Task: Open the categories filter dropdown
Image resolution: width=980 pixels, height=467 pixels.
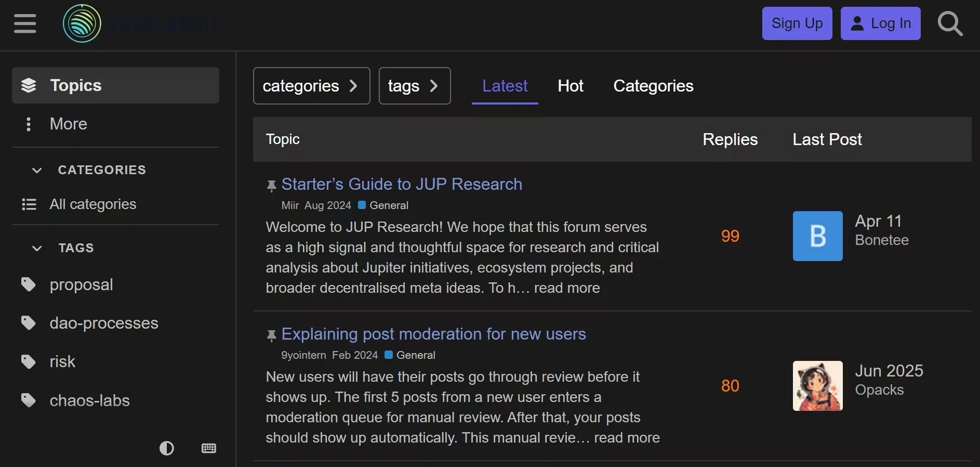Action: [x=311, y=86]
